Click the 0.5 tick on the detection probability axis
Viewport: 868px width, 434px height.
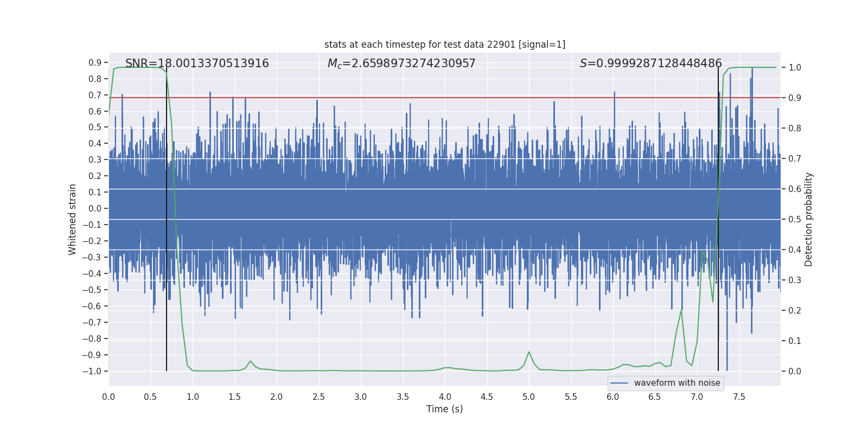[794, 219]
